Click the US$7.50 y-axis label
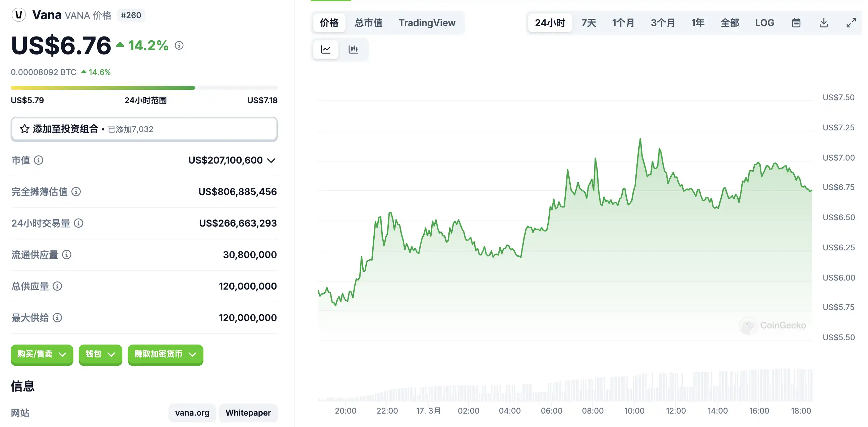The image size is (868, 427). tap(839, 98)
